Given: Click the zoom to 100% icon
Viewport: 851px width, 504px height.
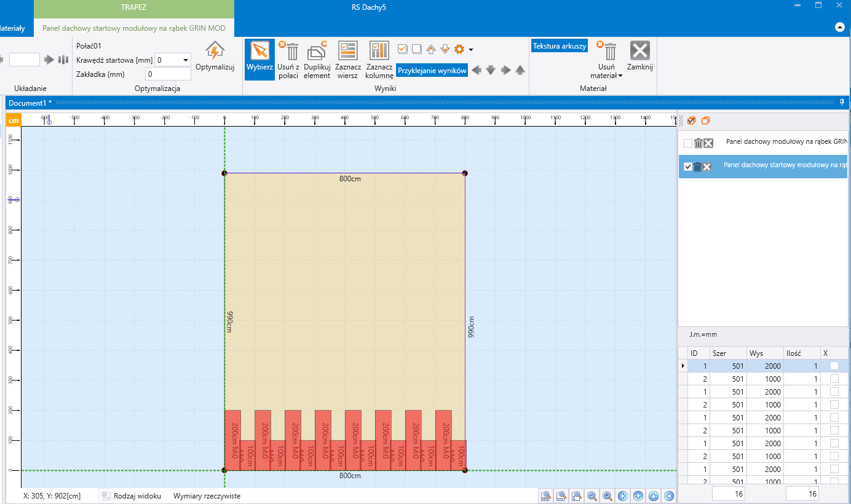Looking at the screenshot, I should coord(545,496).
